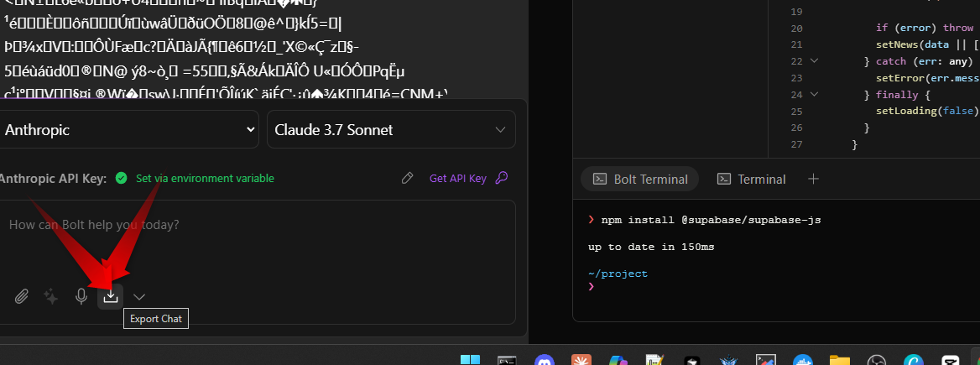The width and height of the screenshot is (980, 365).
Task: Open File Explorer folder icon in taskbar
Action: click(840, 361)
